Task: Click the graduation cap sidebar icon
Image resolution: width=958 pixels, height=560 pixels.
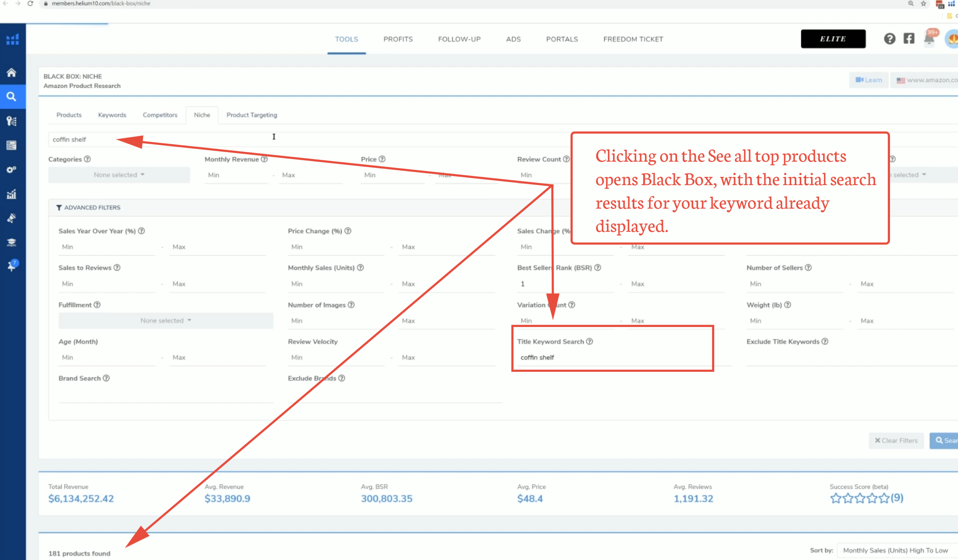Action: [11, 242]
